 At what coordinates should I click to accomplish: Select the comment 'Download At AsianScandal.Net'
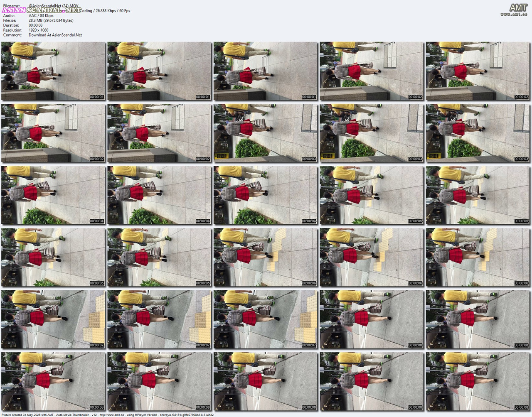[55, 35]
